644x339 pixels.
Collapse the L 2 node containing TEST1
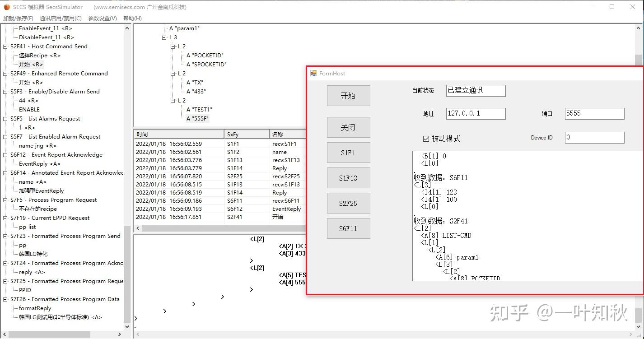click(x=173, y=100)
